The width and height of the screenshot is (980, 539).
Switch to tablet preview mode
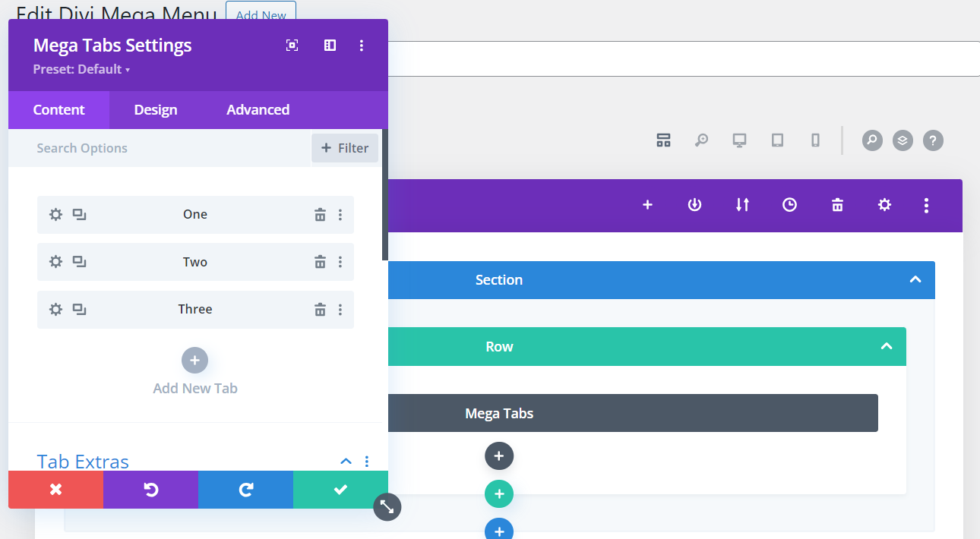(777, 140)
